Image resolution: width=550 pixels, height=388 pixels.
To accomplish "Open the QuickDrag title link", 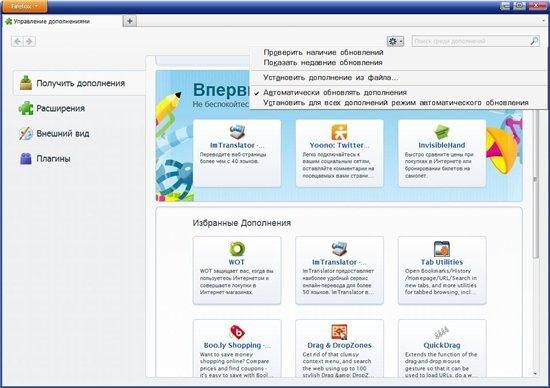I will click(x=442, y=345).
